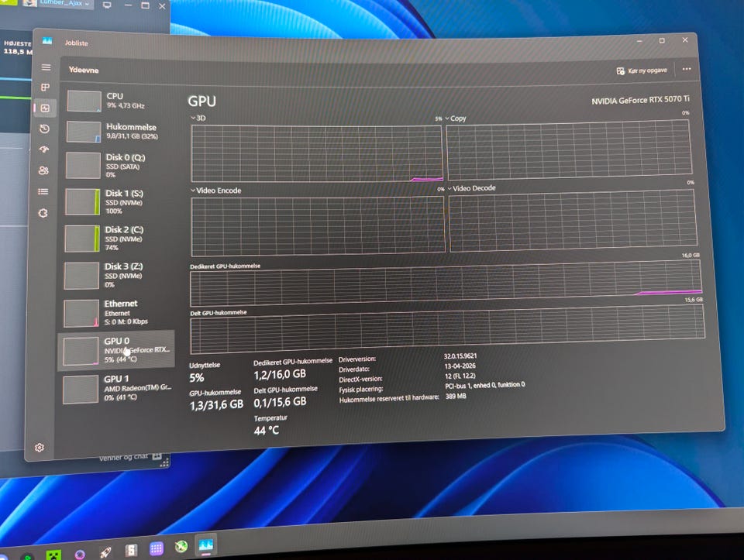Select the CPU performance entry
This screenshot has height=560, width=744.
(119, 101)
